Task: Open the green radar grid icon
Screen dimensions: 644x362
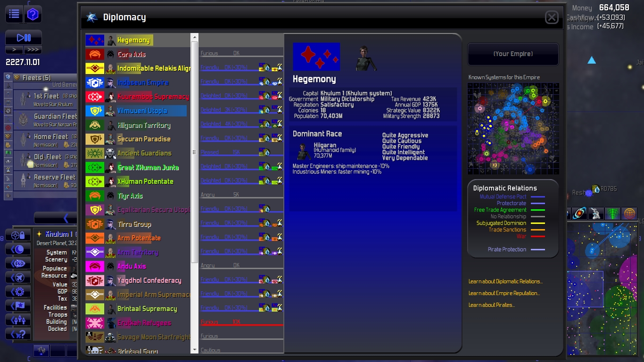Action: coord(613,214)
